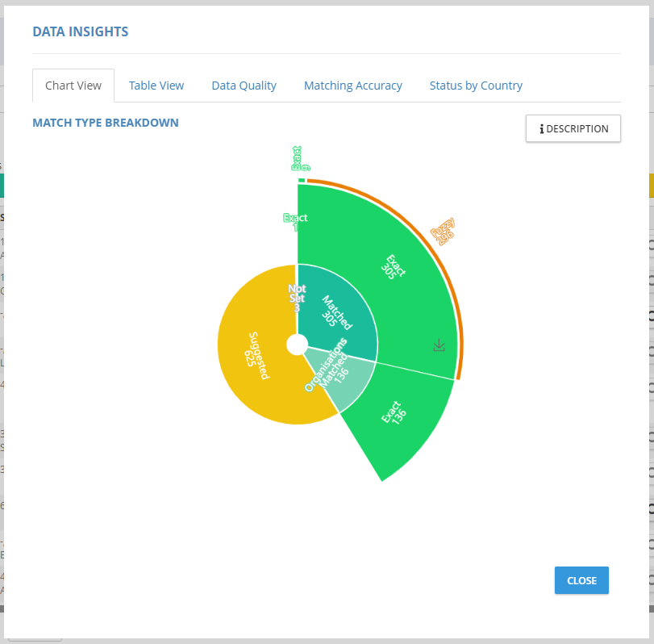Open the chart Description button
The image size is (654, 644).
[573, 129]
